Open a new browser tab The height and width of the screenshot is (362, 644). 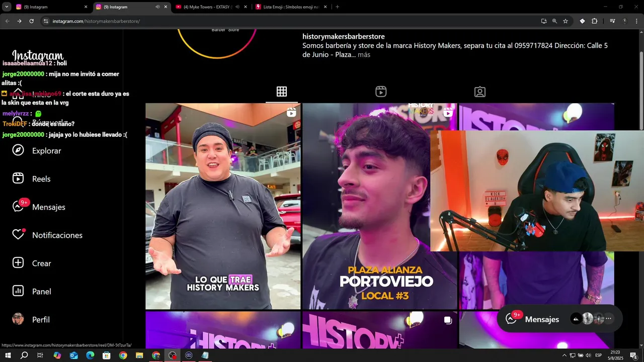(337, 7)
